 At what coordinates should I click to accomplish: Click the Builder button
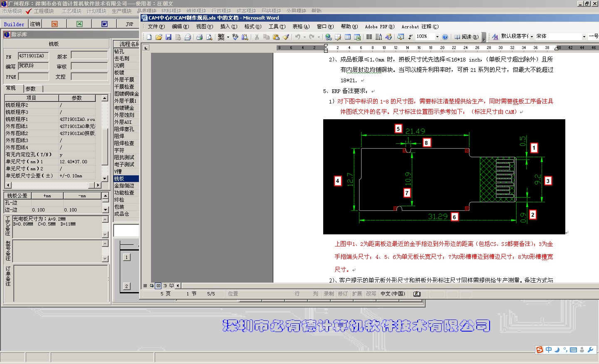coord(14,24)
